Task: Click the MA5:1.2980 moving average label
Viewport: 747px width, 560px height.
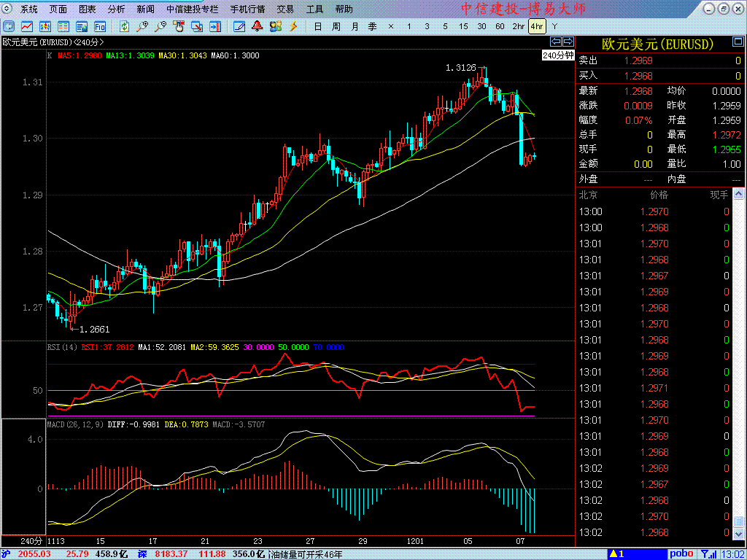Action: point(80,55)
